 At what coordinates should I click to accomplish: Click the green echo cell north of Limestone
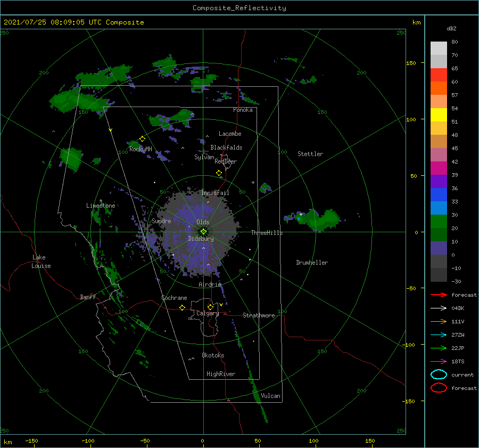[x=71, y=158]
